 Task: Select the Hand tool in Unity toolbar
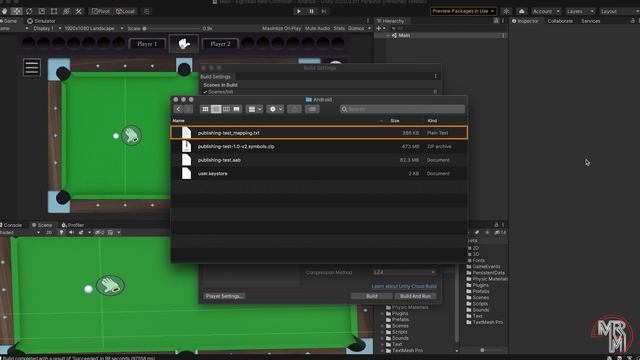pos(4,11)
